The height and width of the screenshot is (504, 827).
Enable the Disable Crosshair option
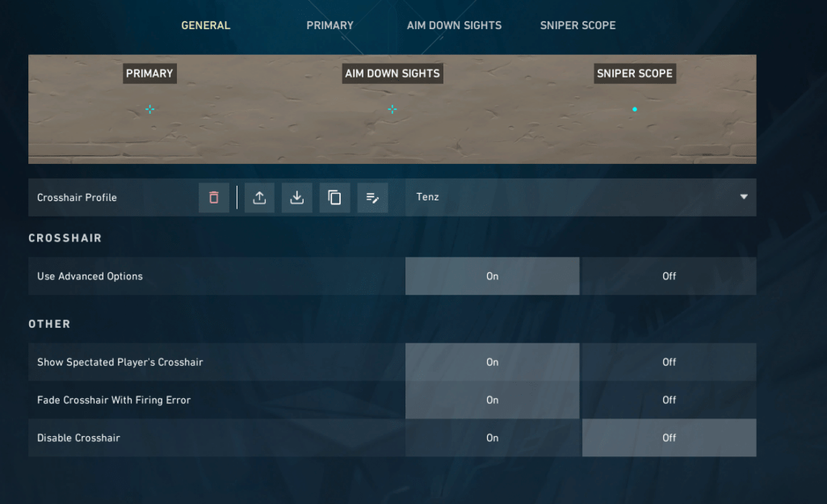(493, 438)
